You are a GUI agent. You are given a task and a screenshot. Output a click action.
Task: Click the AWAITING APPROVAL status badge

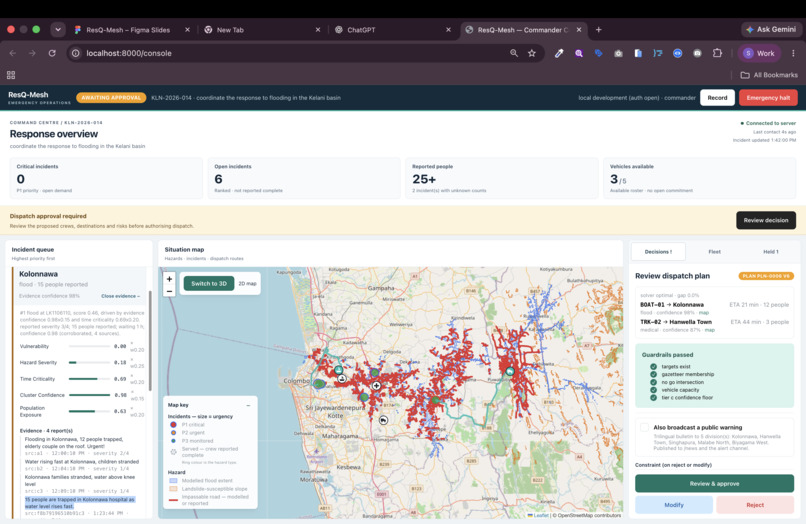[x=111, y=98]
